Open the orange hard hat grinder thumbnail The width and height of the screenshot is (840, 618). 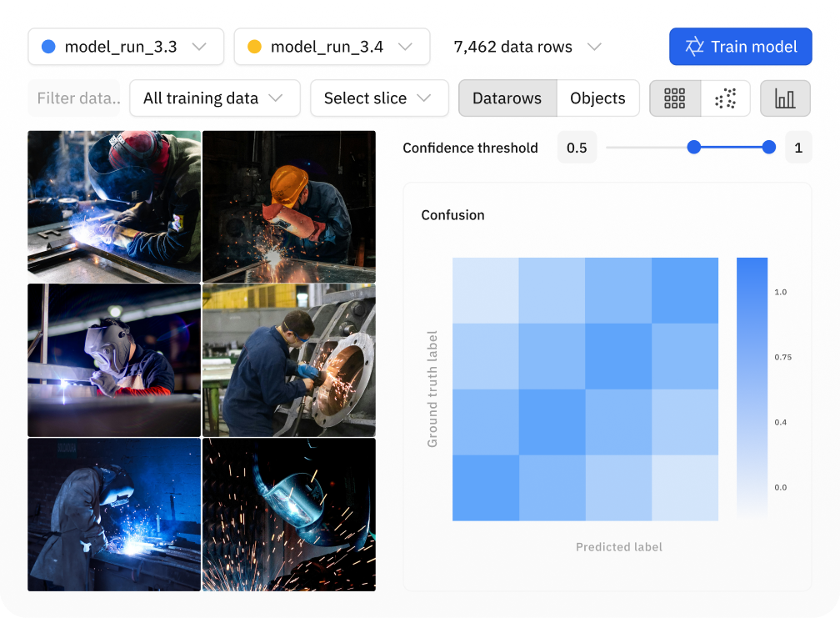288,206
